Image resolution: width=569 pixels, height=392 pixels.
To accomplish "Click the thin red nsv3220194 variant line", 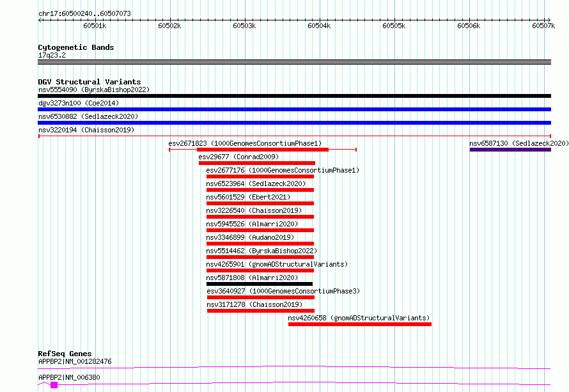I will click(x=294, y=136).
